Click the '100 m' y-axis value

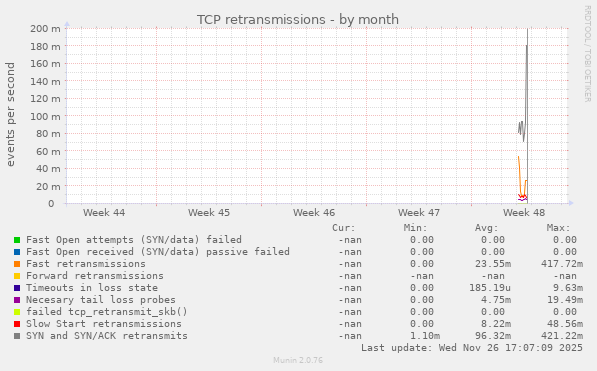(45, 117)
